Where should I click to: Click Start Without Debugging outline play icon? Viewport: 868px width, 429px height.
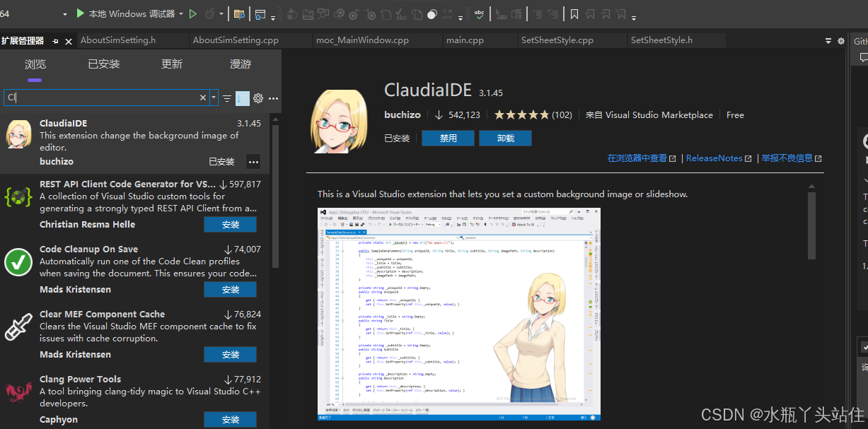point(193,13)
